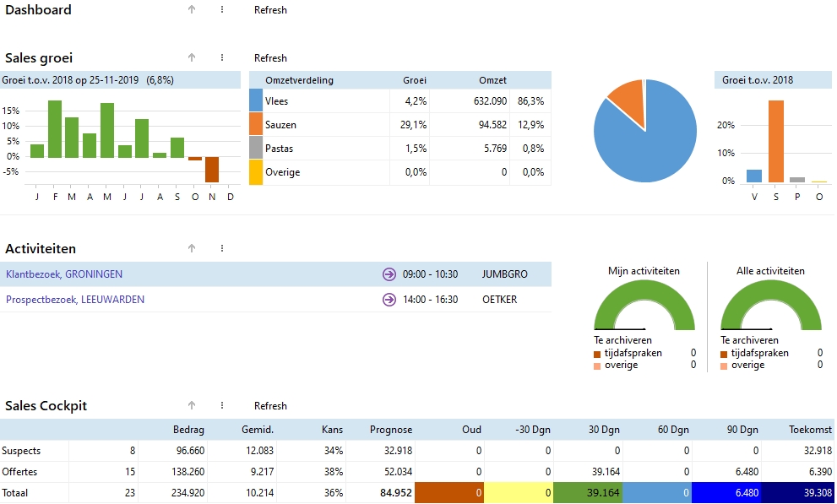
Task: Open the Sales Cockpit three-dot menu
Action: coord(222,406)
